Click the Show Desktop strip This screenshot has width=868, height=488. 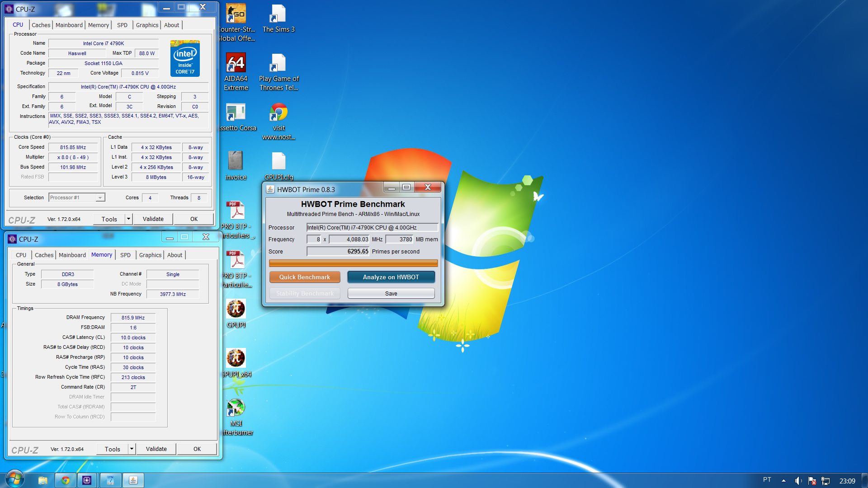point(864,480)
